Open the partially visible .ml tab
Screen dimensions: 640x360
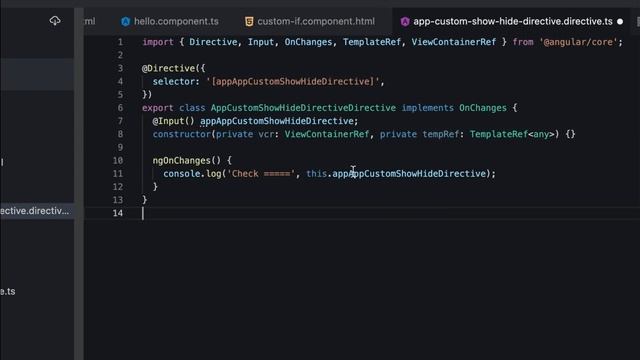tap(90, 21)
